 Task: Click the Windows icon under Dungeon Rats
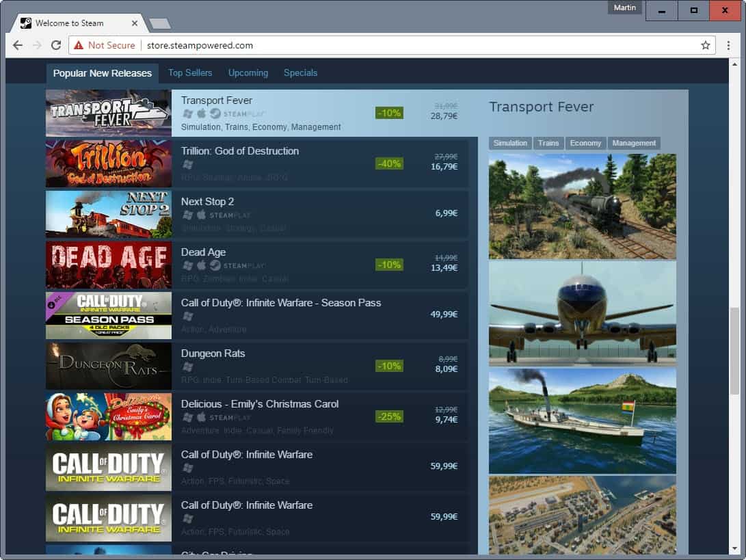tap(188, 366)
